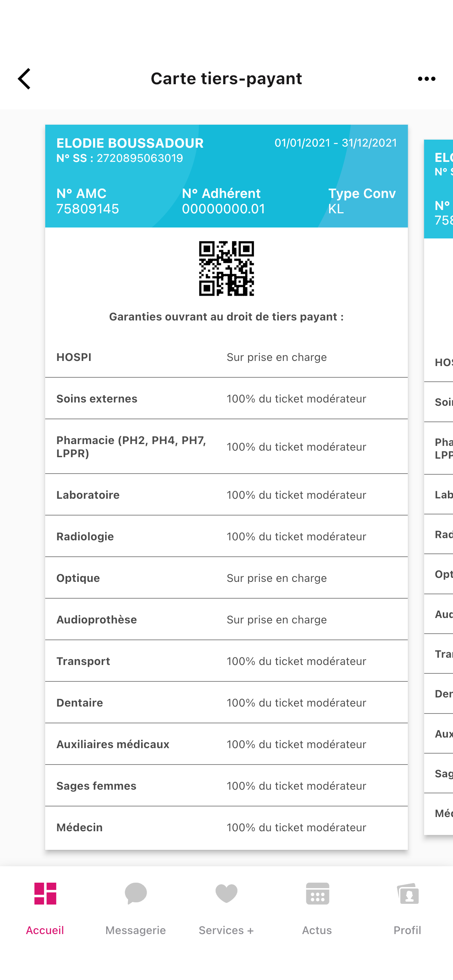
Task: Tap the Médecin guarantee row
Action: 226,828
